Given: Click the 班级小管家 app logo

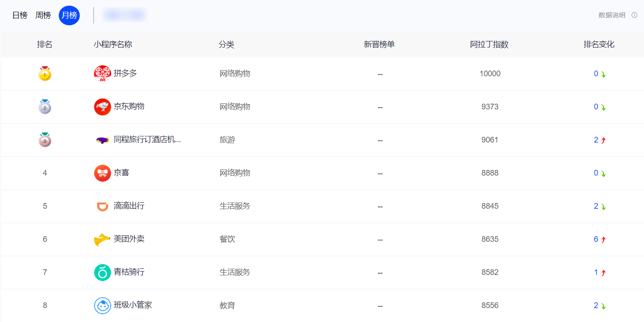Looking at the screenshot, I should coord(102,305).
